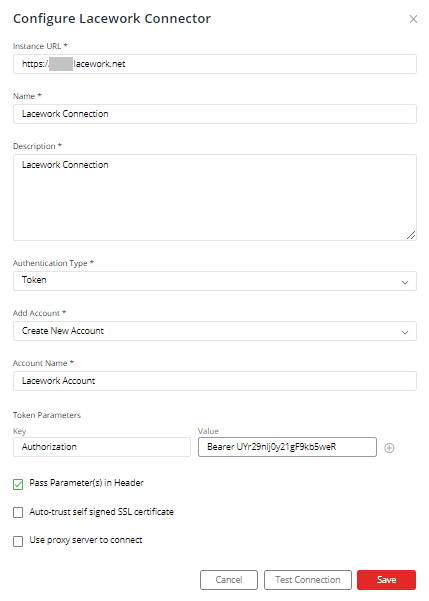The height and width of the screenshot is (601, 429).
Task: Click the Authorization key field
Action: 102,447
